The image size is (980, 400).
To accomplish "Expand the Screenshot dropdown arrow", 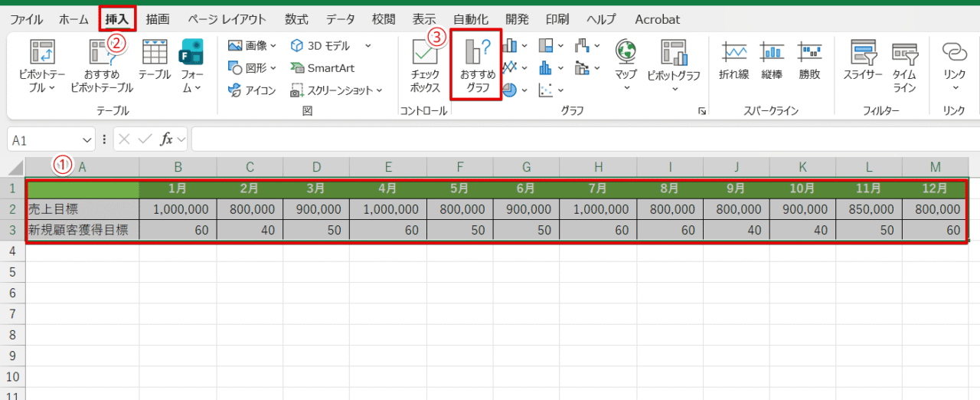I will point(378,90).
